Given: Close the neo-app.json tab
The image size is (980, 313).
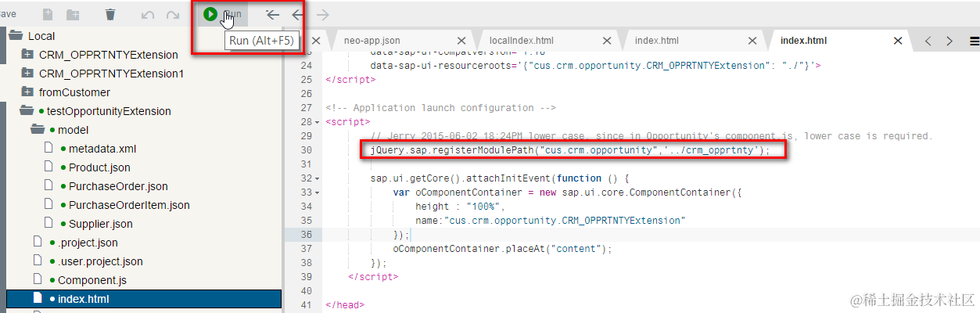Looking at the screenshot, I should (461, 41).
